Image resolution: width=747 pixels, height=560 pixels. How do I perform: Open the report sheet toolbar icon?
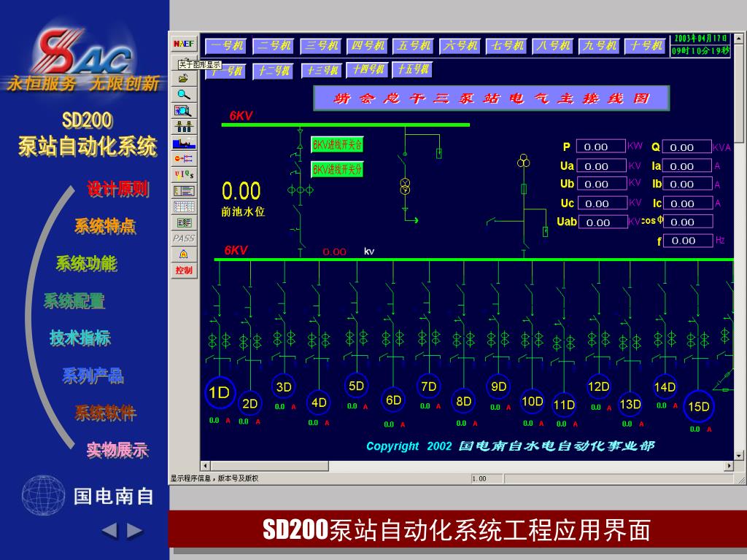[184, 222]
